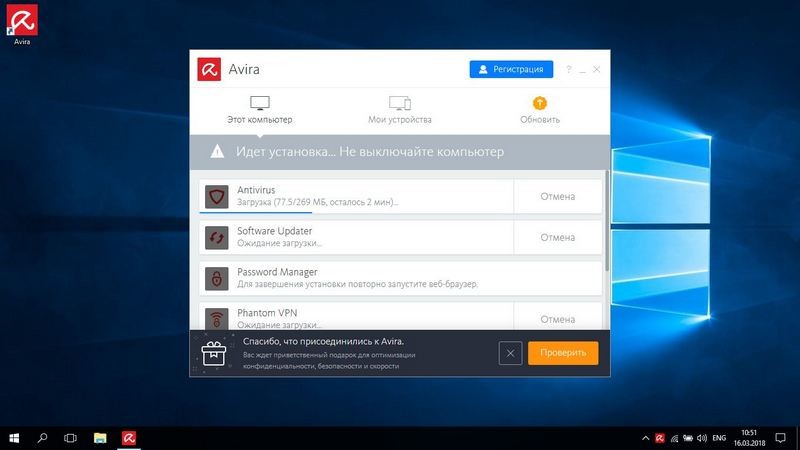Select the Software Updater title text

pyautogui.click(x=274, y=231)
